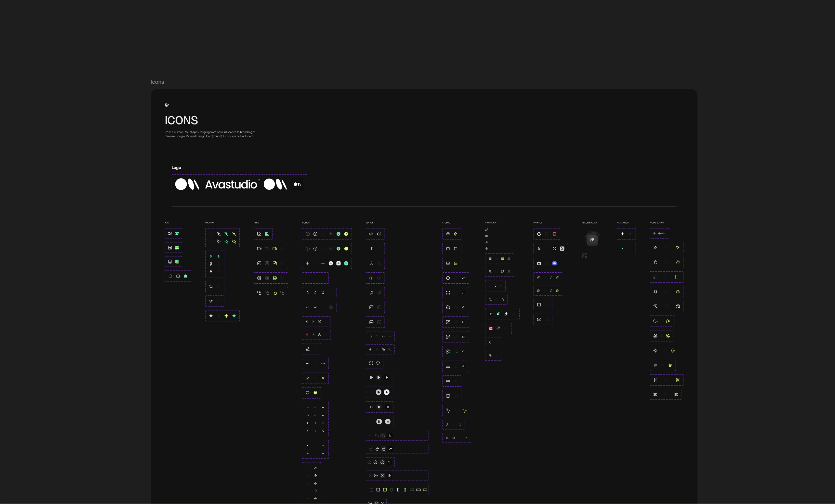Click the white open-eye icon in EDITOR

371,349
